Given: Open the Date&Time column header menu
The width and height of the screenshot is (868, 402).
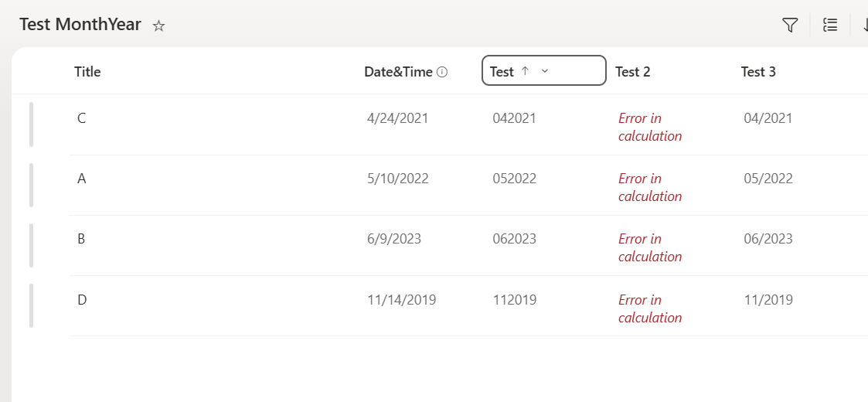Looking at the screenshot, I should [x=398, y=71].
